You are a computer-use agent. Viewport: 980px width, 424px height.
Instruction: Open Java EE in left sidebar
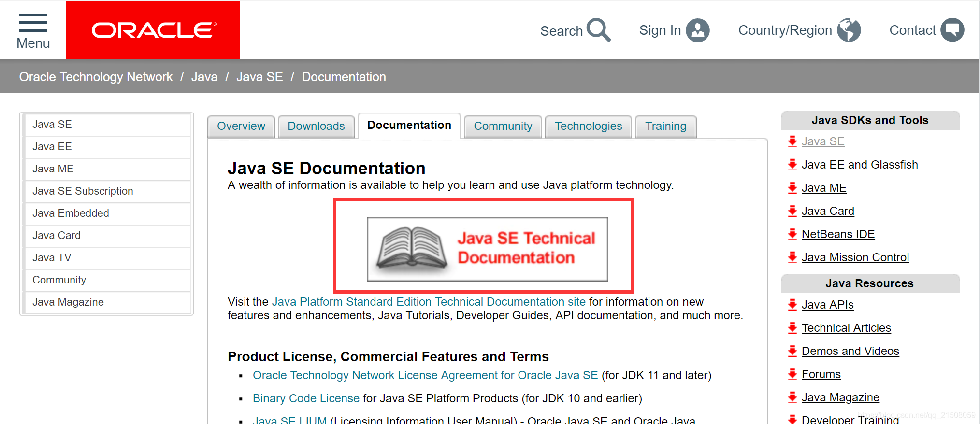click(108, 147)
